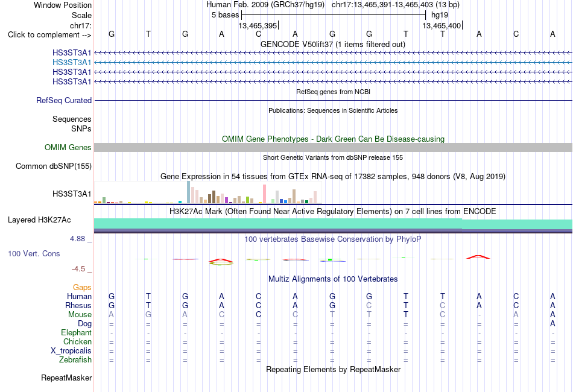Click the 13,465,400 position marker
This screenshot has width=573, height=392.
point(442,25)
